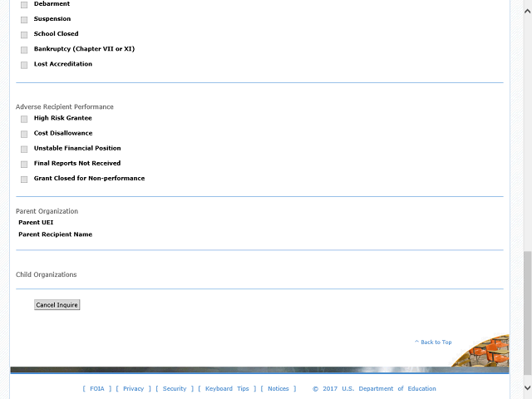Image resolution: width=532 pixels, height=399 pixels.
Task: Click the classroom desks corner image
Action: tap(482, 351)
